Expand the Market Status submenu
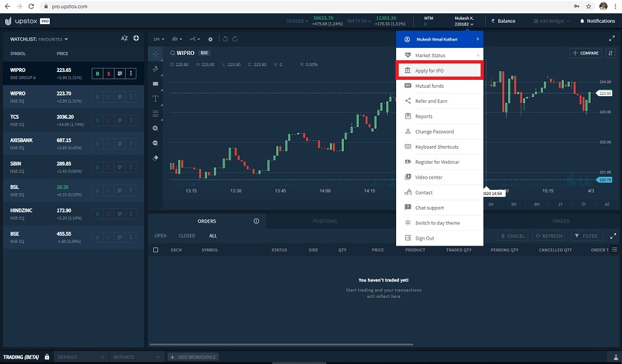 coord(439,55)
